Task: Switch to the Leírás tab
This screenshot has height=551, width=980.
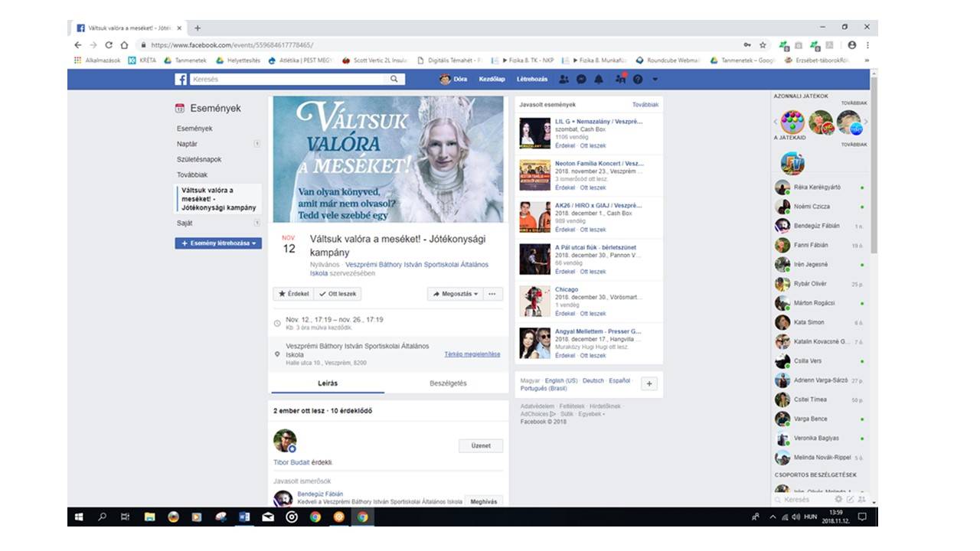Action: [328, 383]
